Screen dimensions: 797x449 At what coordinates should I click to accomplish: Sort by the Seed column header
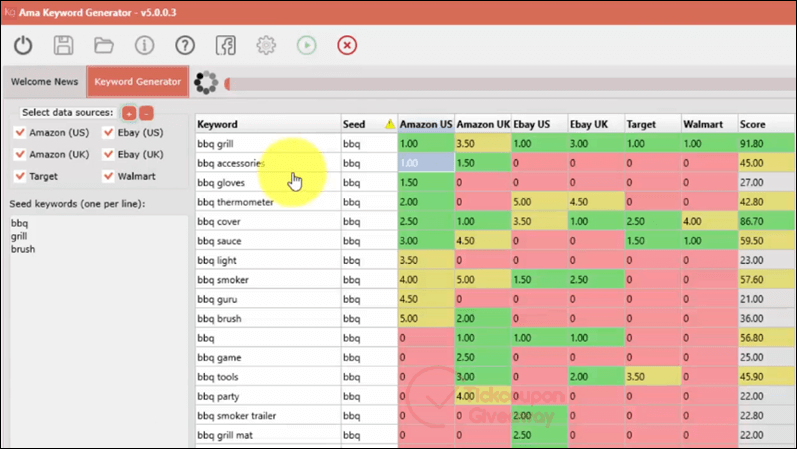pyautogui.click(x=369, y=124)
